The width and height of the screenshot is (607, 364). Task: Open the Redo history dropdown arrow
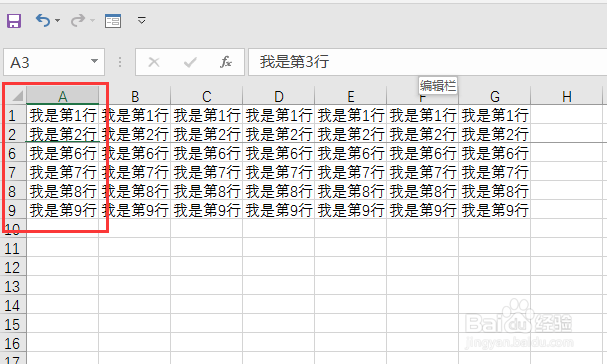(x=92, y=20)
